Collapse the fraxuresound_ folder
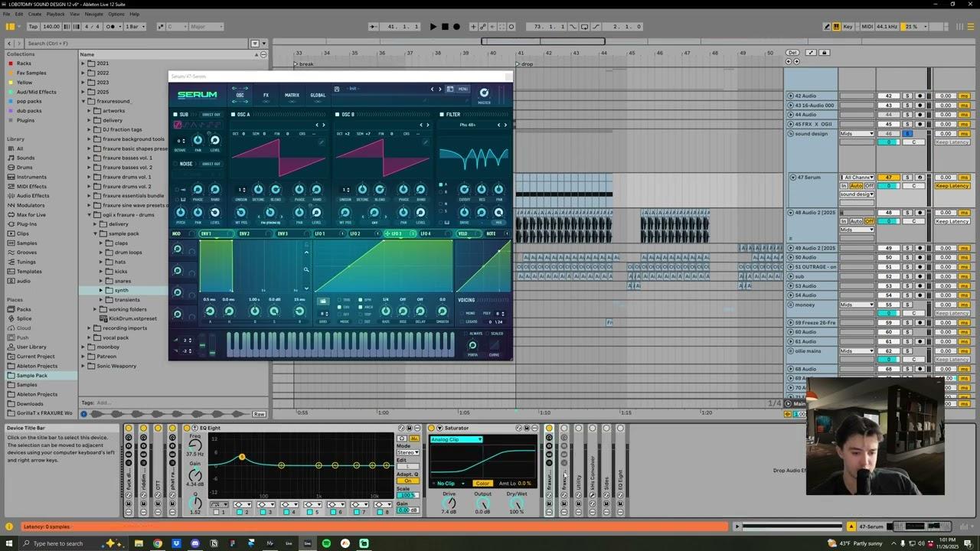Image resolution: width=980 pixels, height=551 pixels. pyautogui.click(x=83, y=101)
